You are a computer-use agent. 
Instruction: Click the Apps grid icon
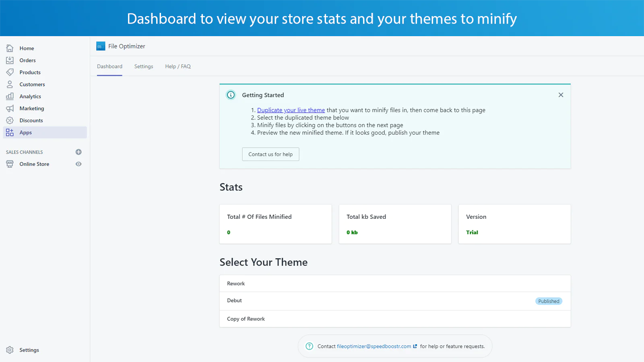(x=10, y=132)
